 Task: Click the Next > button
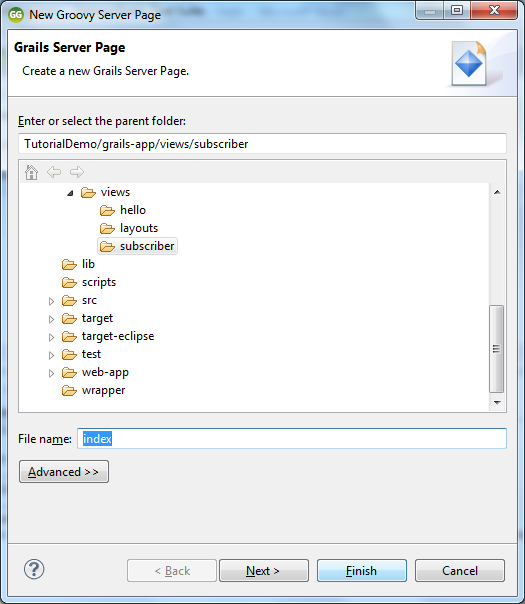pyautogui.click(x=264, y=570)
